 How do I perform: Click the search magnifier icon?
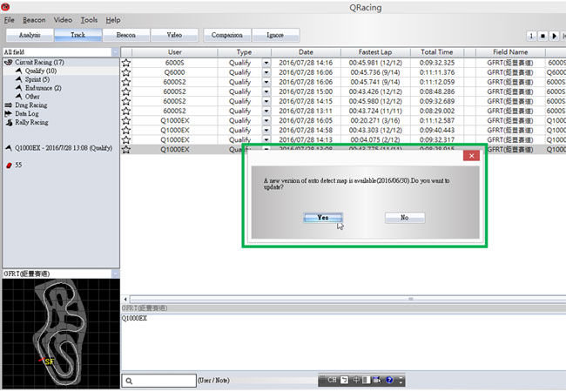coord(129,381)
